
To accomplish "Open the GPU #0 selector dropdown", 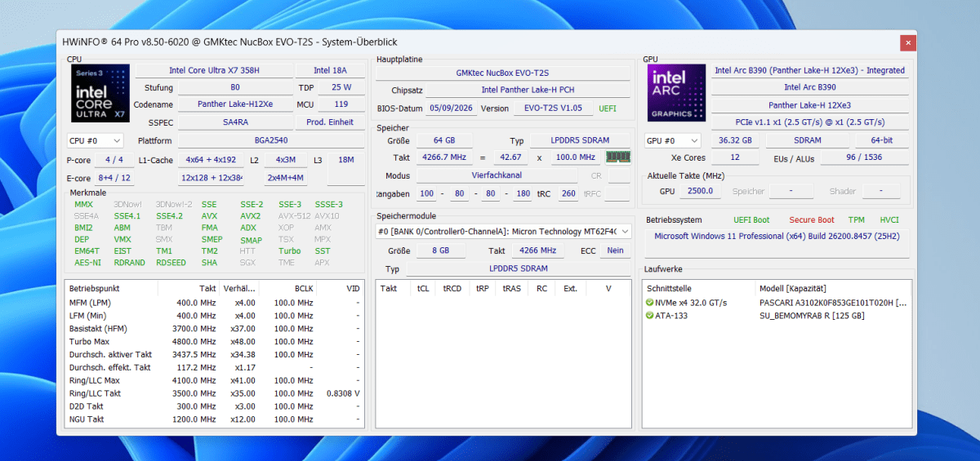I will (672, 141).
